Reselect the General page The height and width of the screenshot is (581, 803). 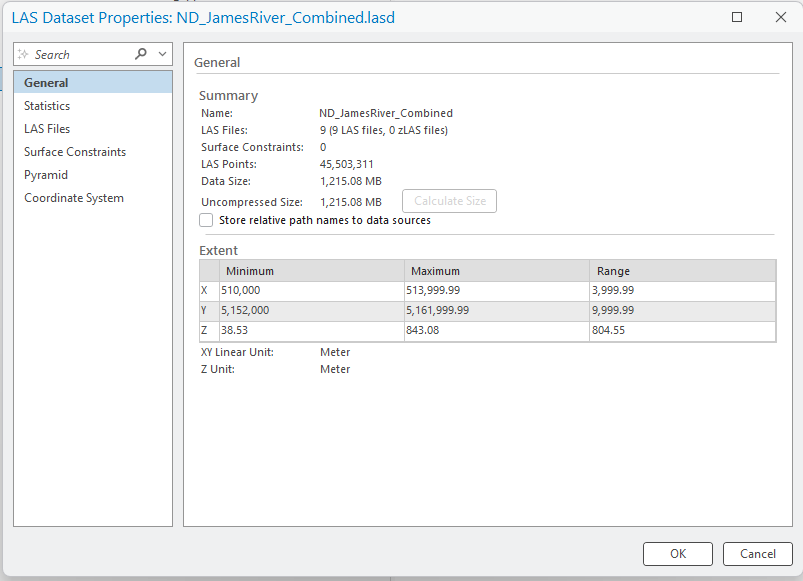[45, 82]
